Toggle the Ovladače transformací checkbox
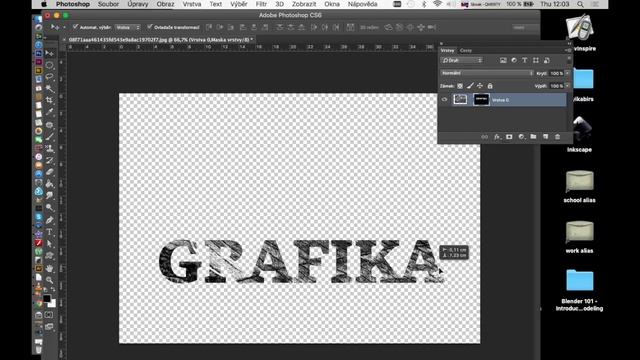640x360 pixels. tap(150, 27)
